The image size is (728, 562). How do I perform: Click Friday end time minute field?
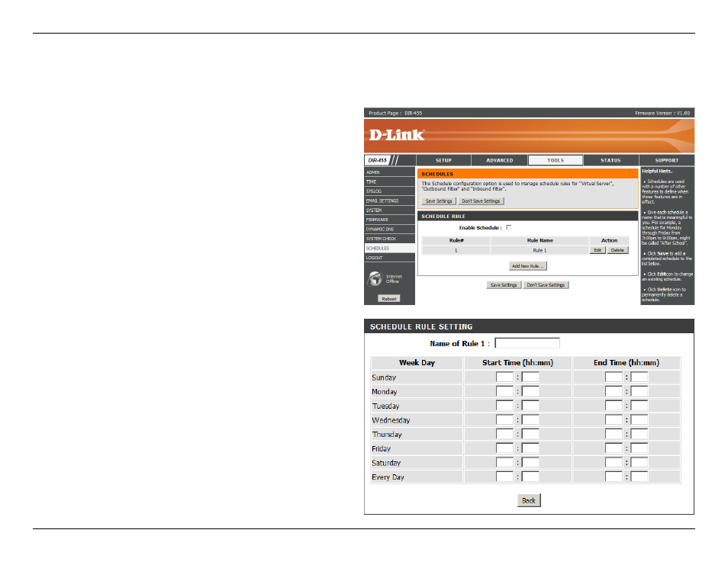(639, 448)
